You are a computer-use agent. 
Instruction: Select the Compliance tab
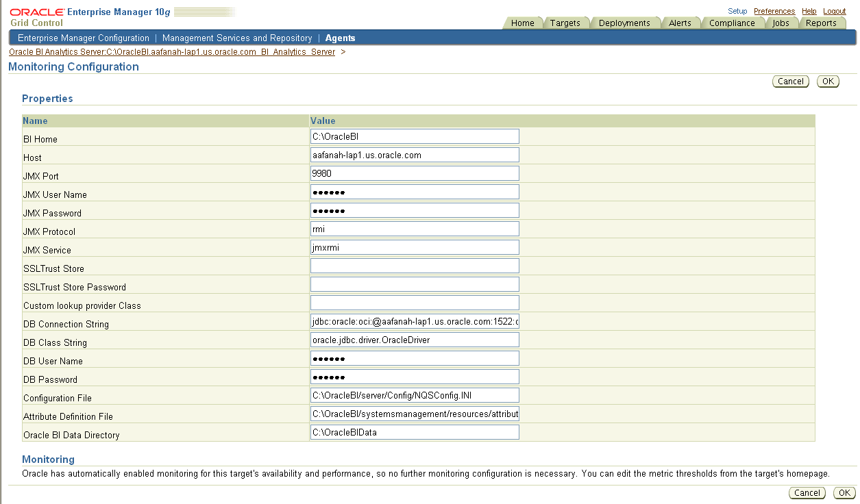point(732,23)
